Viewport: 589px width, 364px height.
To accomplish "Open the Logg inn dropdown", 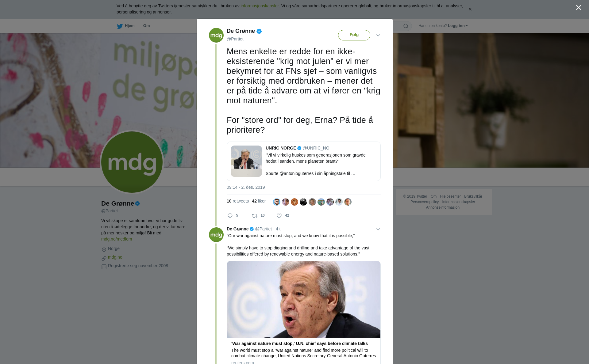I will (458, 26).
